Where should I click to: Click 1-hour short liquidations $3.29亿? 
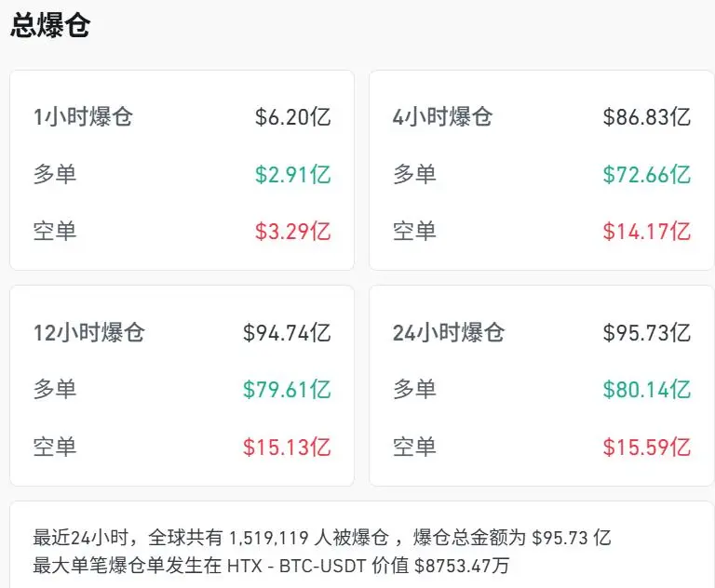[x=292, y=231]
